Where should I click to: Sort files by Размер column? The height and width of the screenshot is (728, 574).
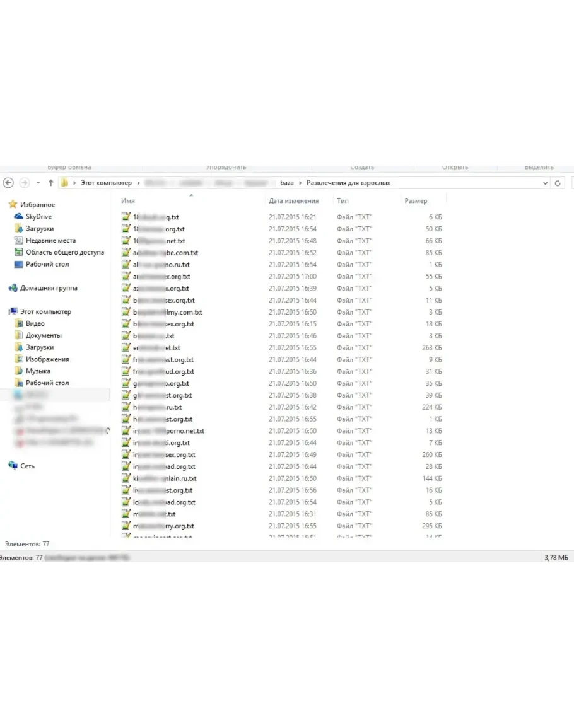[416, 201]
